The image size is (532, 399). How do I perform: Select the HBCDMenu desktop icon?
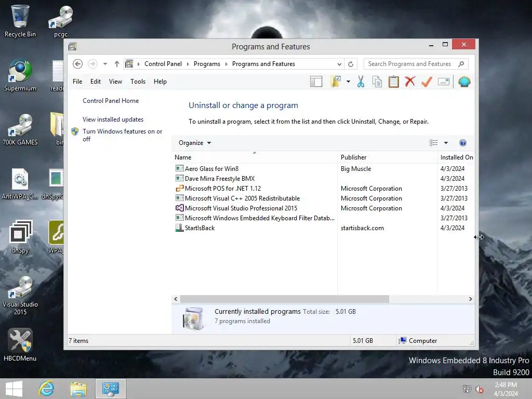[20, 345]
